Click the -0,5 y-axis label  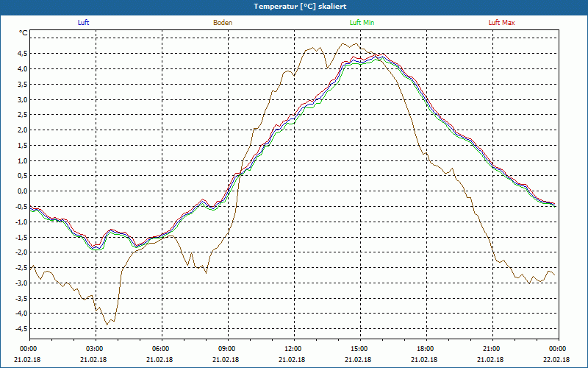point(21,207)
